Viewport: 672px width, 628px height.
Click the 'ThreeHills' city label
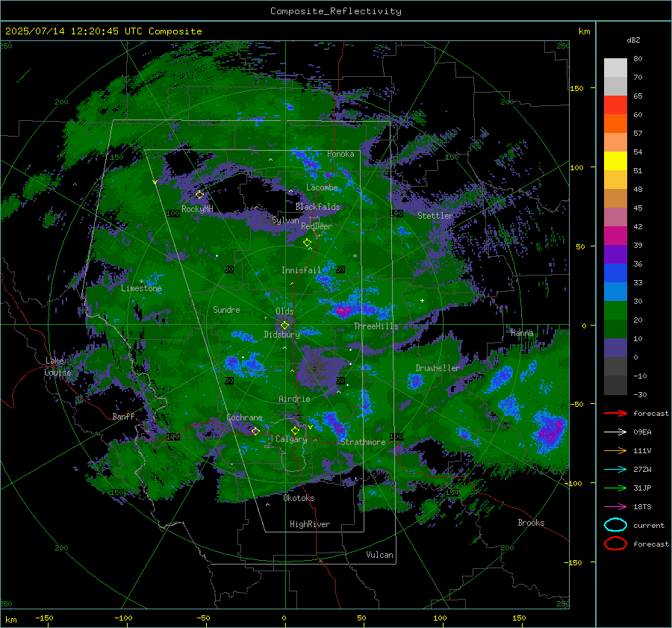(x=376, y=326)
